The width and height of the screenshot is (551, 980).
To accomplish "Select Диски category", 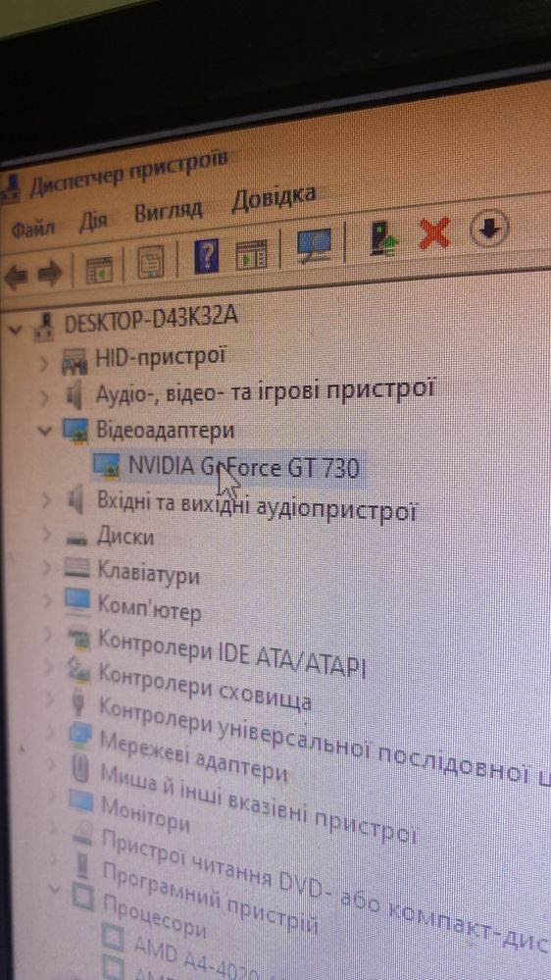I will [x=125, y=537].
